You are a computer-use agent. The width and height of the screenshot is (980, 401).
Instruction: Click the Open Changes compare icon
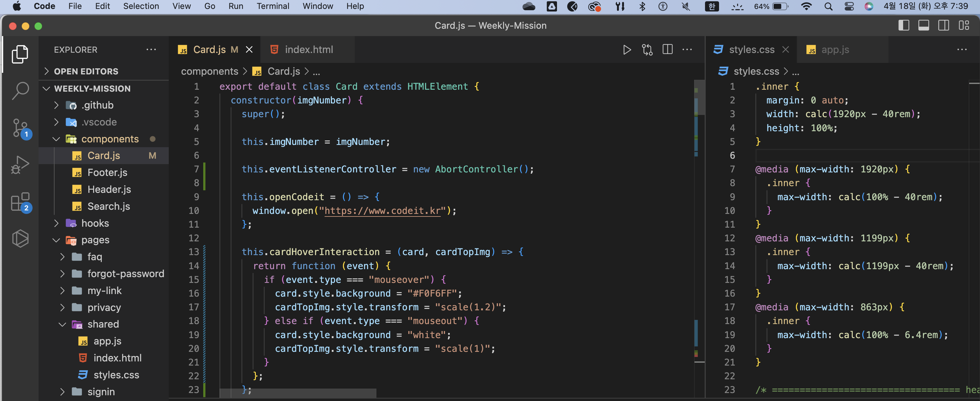coord(647,49)
